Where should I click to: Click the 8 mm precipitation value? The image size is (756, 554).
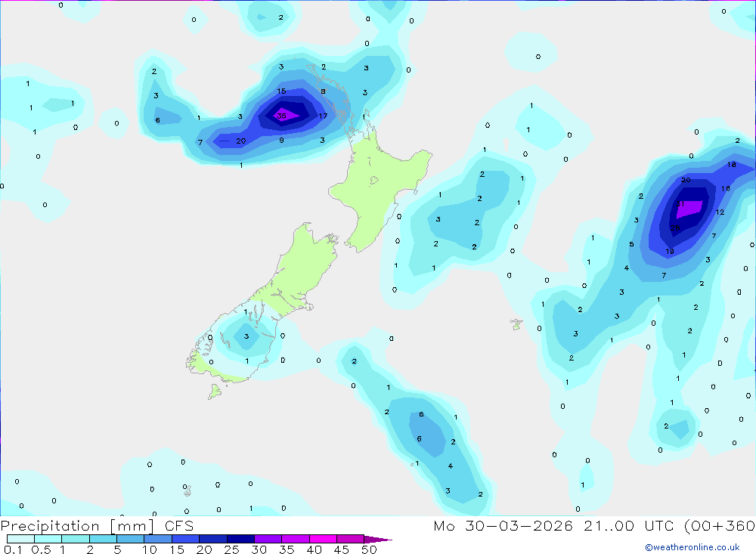pos(323,91)
